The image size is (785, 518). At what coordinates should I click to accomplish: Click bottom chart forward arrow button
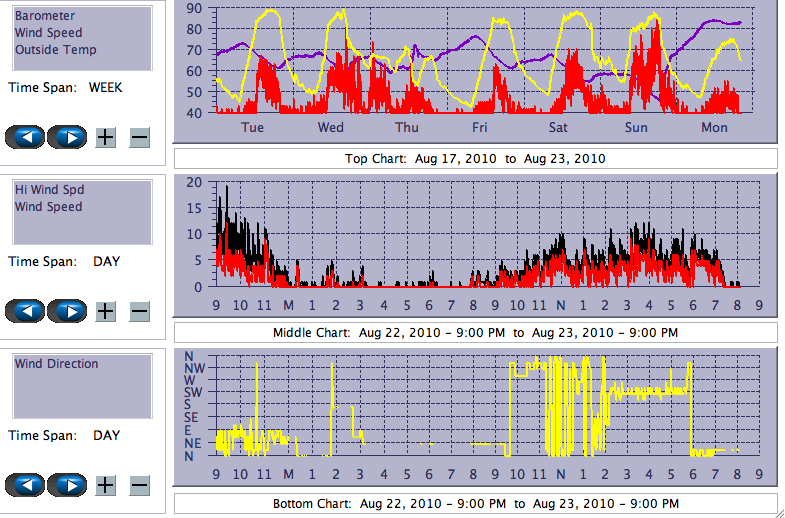(x=67, y=485)
